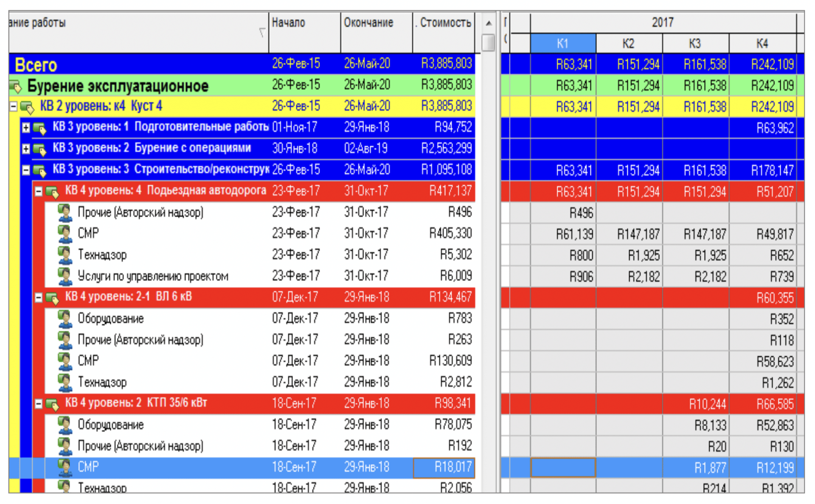Sort by the Окончание column header
Screen dimensions: 815x504
tap(377, 32)
